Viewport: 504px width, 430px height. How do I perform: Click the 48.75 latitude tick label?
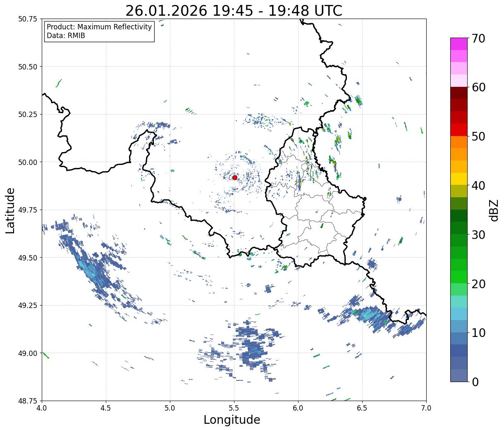pos(28,401)
